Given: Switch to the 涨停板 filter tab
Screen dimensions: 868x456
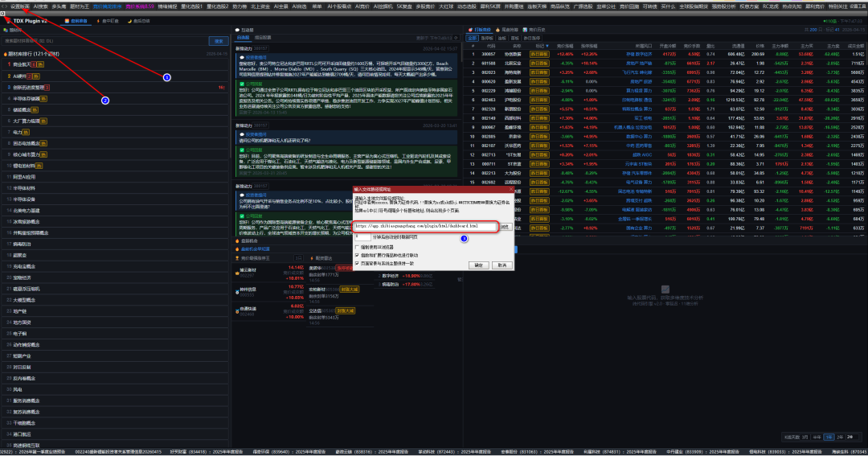Looking at the screenshot, I should 487,38.
